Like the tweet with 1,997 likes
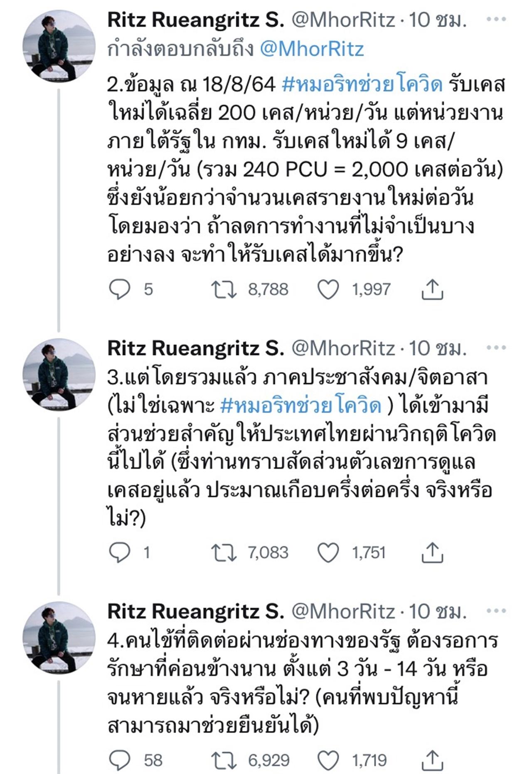Image resolution: width=532 pixels, height=774 pixels. [328, 289]
